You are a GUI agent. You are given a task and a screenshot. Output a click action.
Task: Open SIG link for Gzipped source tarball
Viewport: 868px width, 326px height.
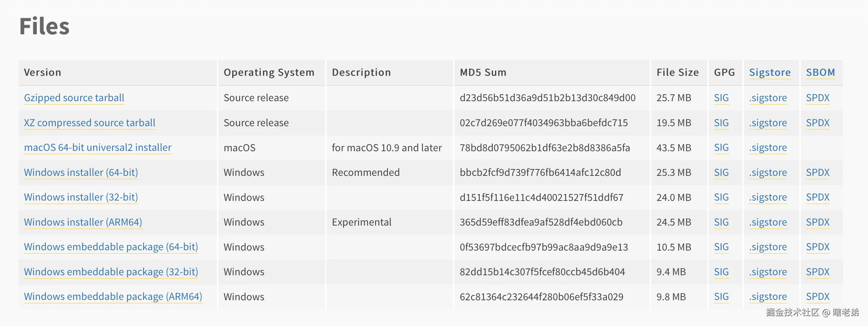click(721, 98)
